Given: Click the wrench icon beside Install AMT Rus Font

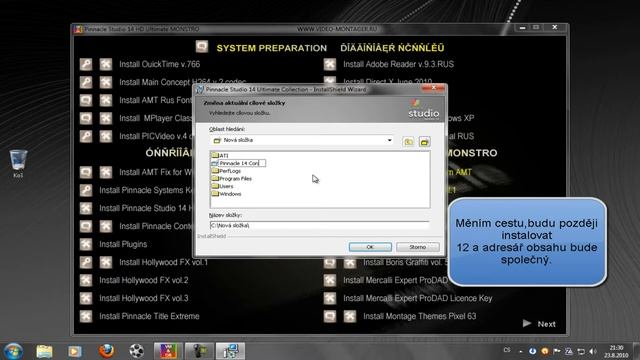Looking at the screenshot, I should coord(106,100).
